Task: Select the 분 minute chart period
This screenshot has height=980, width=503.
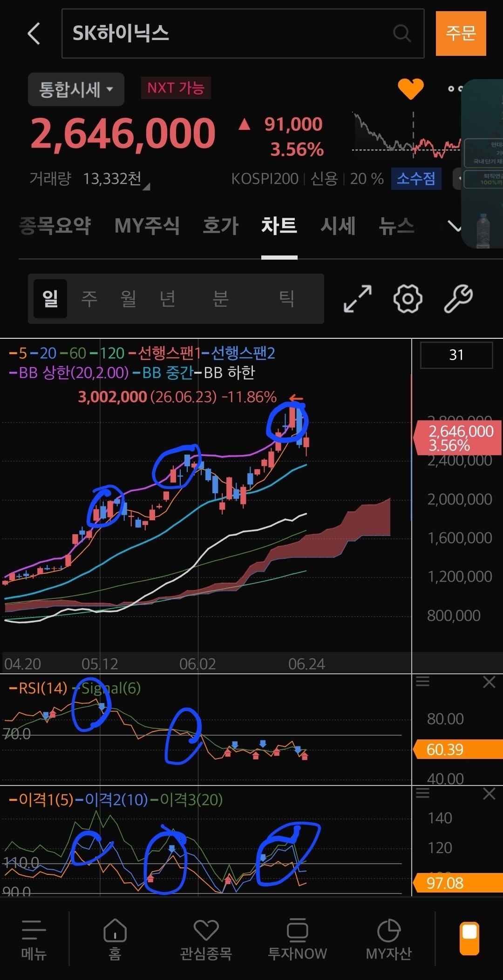Action: 221,299
